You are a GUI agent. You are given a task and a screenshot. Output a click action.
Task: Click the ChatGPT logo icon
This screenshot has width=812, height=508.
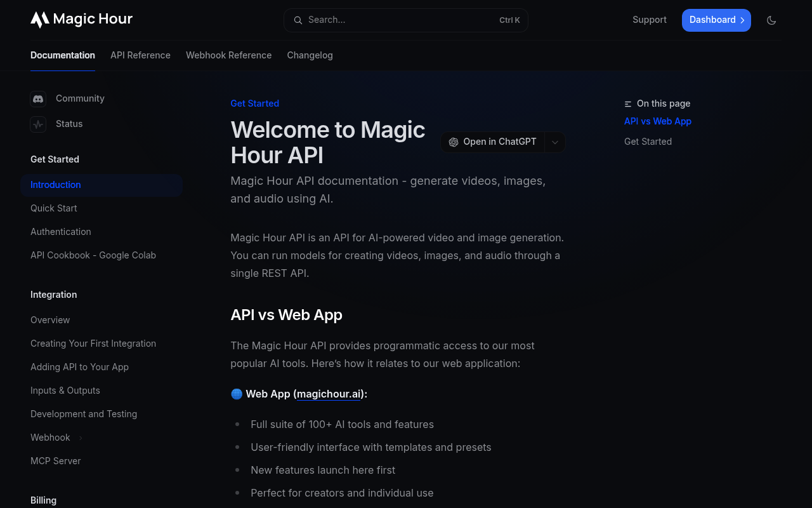click(x=454, y=142)
